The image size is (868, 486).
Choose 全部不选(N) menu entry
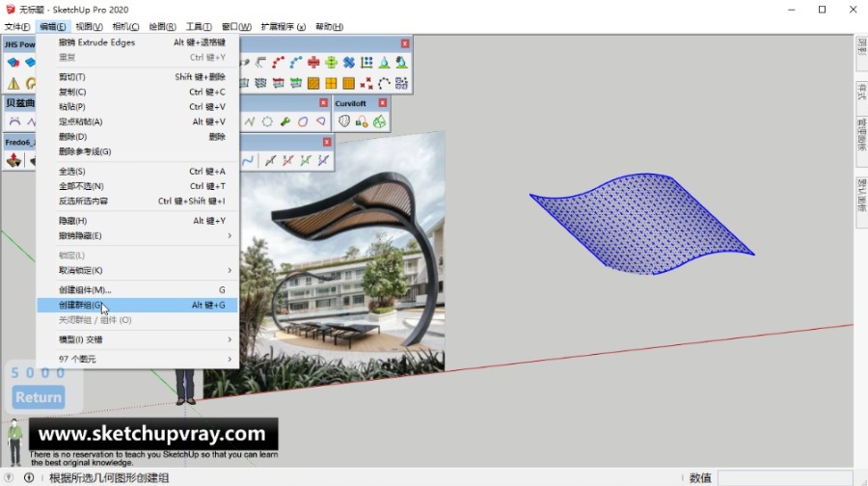(x=137, y=186)
